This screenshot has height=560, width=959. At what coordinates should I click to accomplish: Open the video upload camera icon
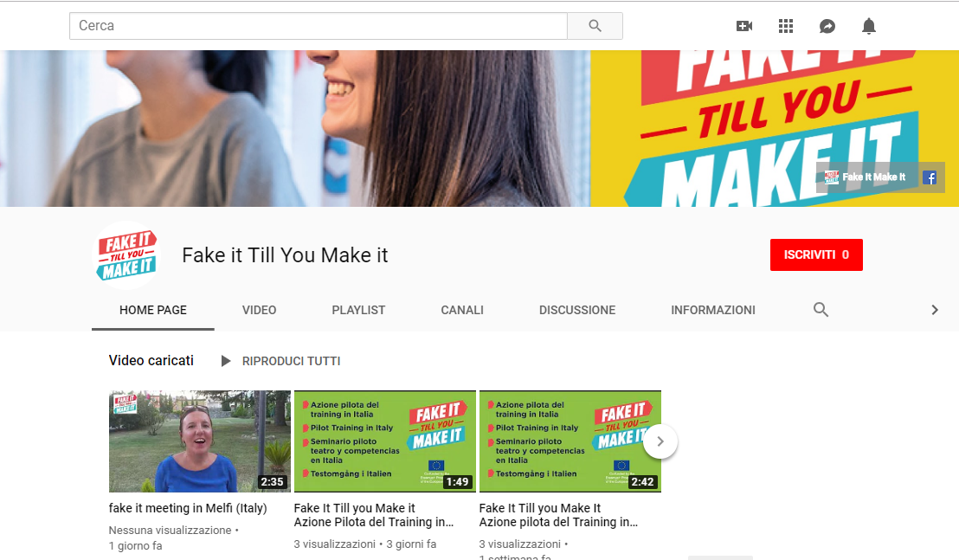click(x=743, y=26)
